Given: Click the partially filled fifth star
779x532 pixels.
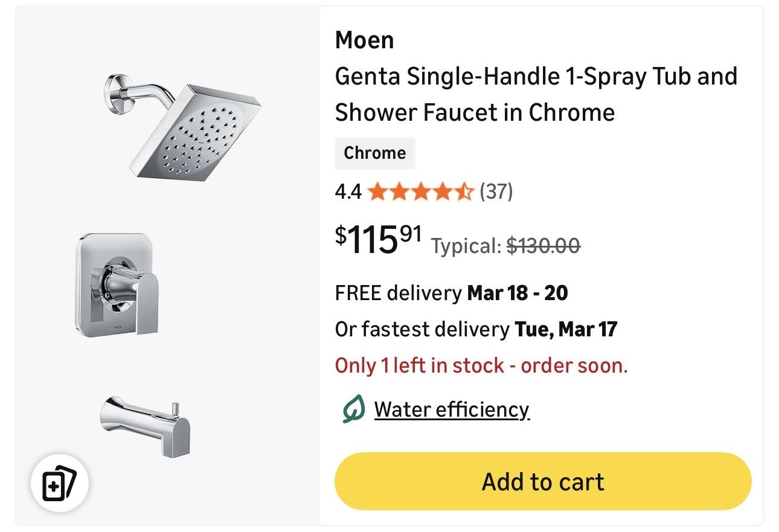Looking at the screenshot, I should pos(464,192).
